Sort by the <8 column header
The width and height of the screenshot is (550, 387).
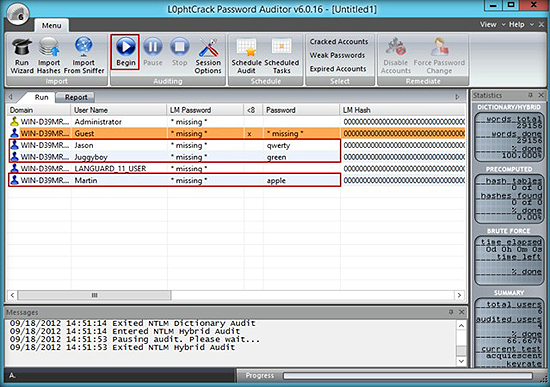(x=253, y=110)
